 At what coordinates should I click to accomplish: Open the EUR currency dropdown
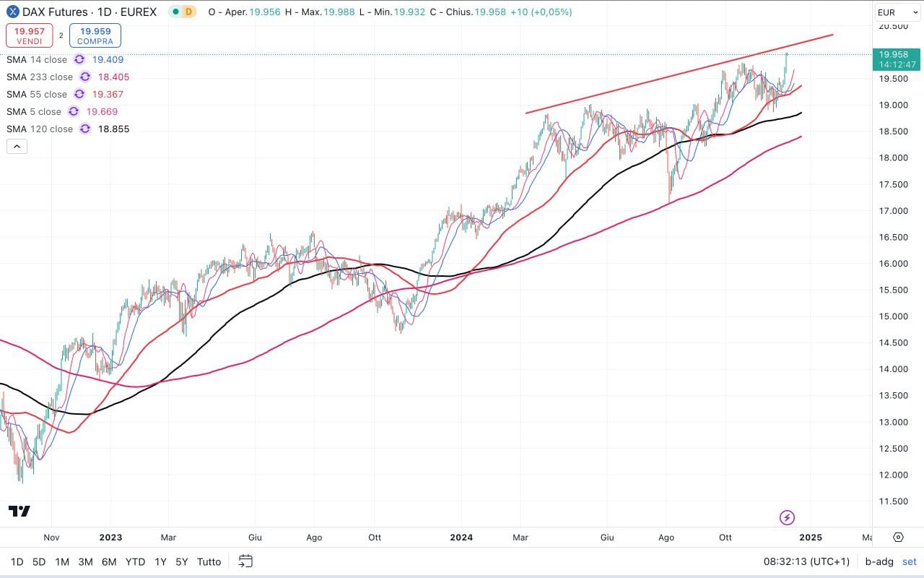(x=897, y=12)
